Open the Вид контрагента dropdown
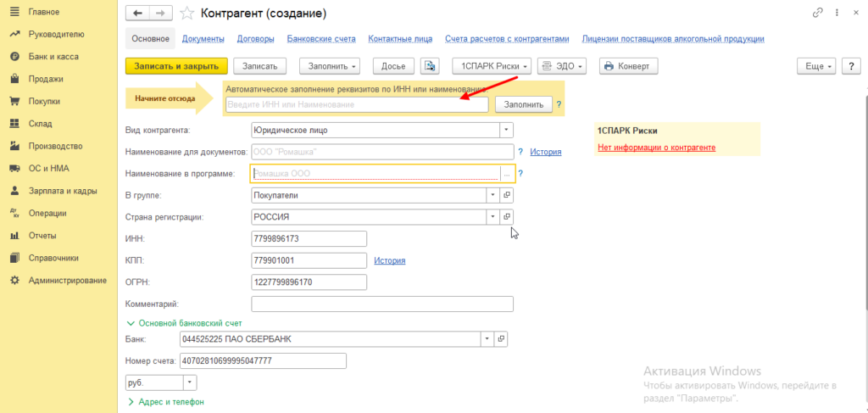Viewport: 868px width, 413px height. (x=506, y=130)
